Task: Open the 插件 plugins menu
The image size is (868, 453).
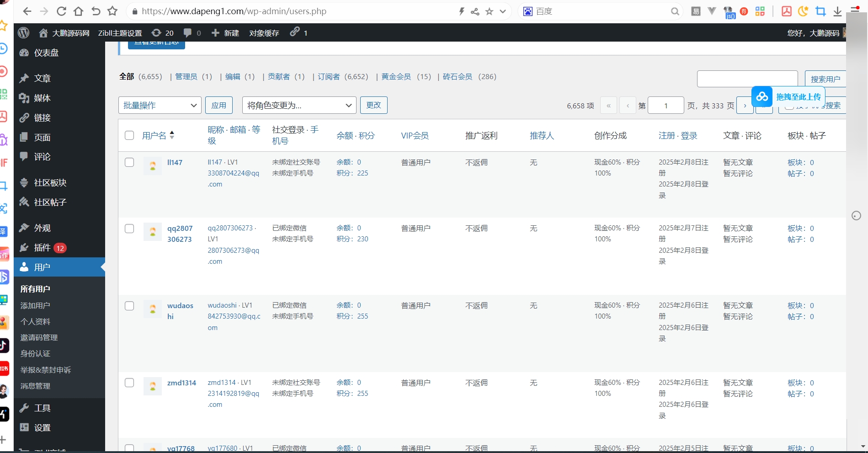Action: click(x=42, y=248)
